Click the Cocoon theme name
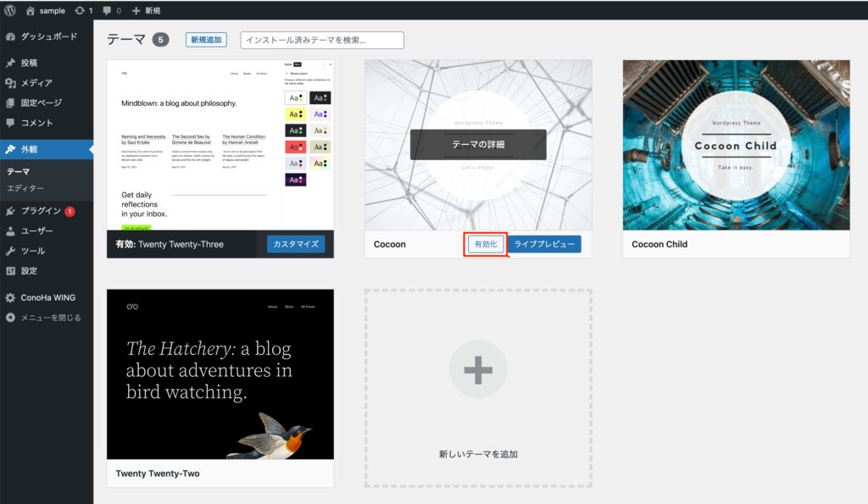Viewport: 868px width, 504px height. [x=390, y=244]
